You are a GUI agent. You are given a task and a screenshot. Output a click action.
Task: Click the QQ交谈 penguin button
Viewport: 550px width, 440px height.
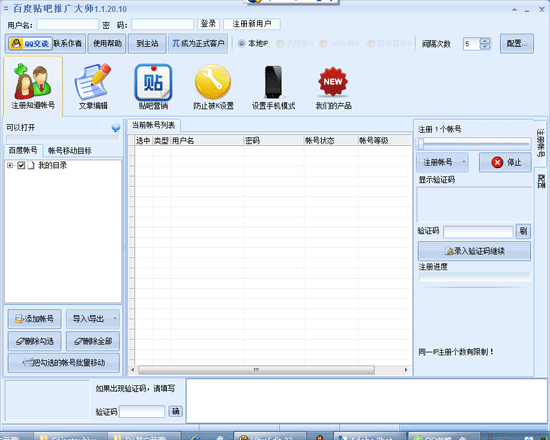click(x=30, y=44)
